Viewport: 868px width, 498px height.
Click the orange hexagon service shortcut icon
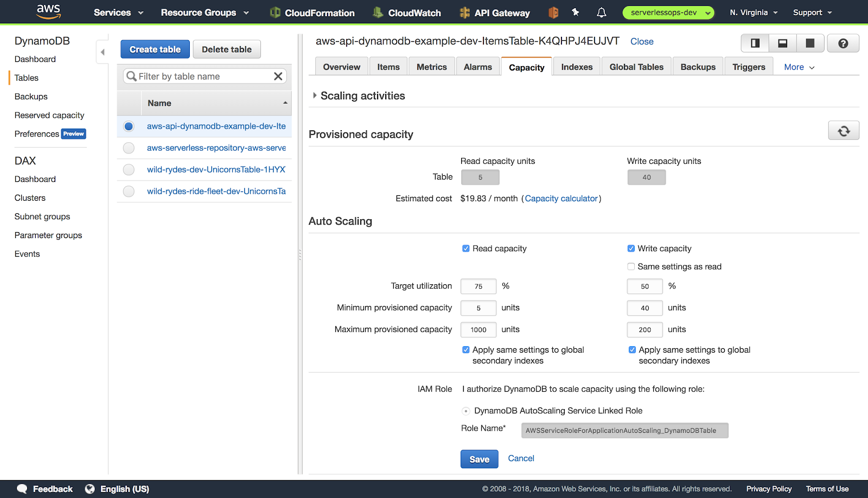click(x=553, y=12)
